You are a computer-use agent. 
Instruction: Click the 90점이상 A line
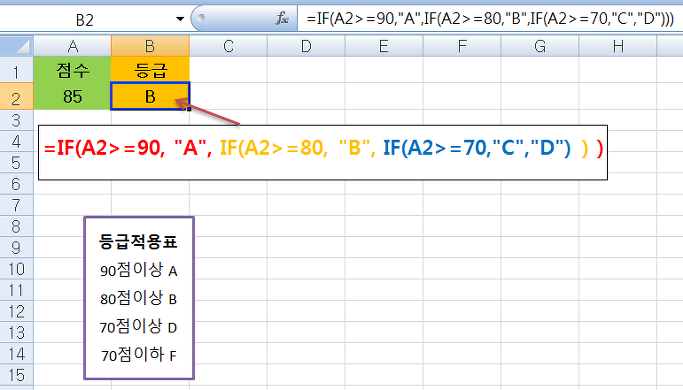tap(139, 270)
